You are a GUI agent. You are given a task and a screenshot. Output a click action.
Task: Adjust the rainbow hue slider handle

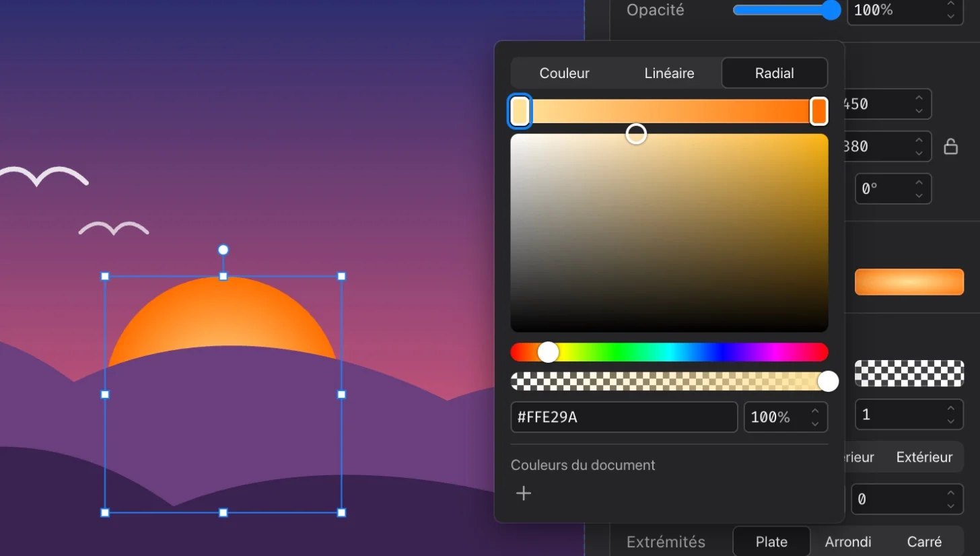[548, 352]
